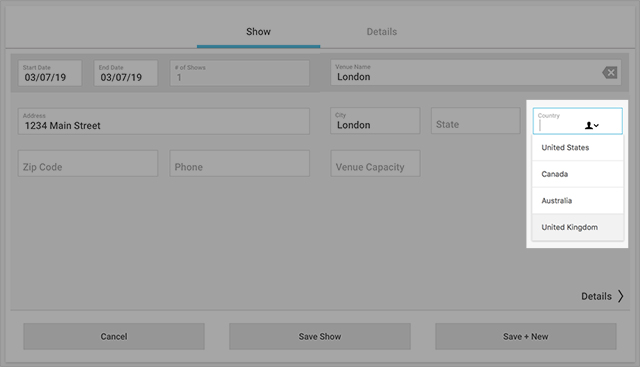The width and height of the screenshot is (640, 367).
Task: Click the Save + New button
Action: pyautogui.click(x=526, y=336)
